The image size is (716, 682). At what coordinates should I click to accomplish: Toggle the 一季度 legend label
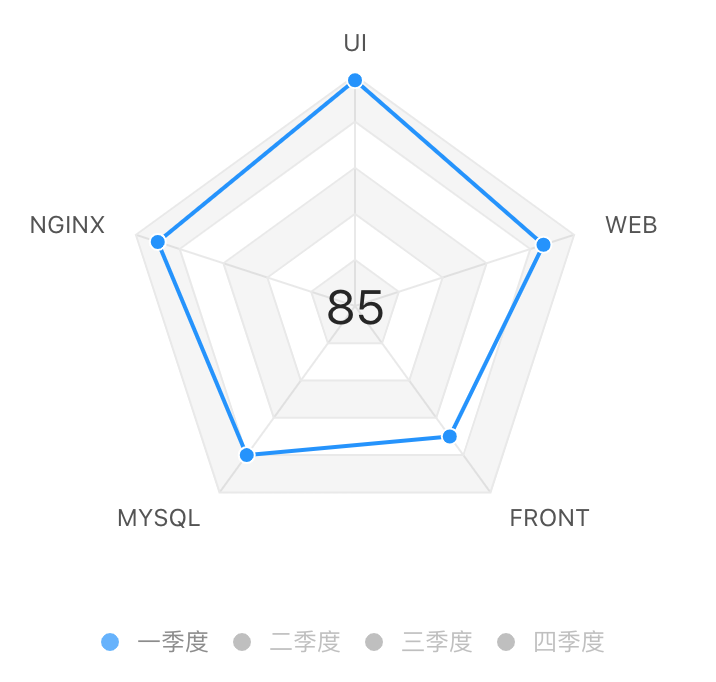pos(173,642)
